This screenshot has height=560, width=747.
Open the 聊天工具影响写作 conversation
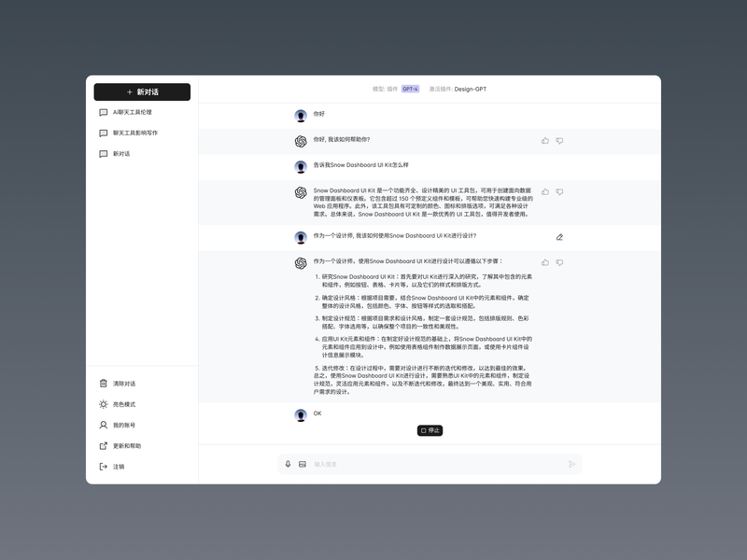pos(128,133)
